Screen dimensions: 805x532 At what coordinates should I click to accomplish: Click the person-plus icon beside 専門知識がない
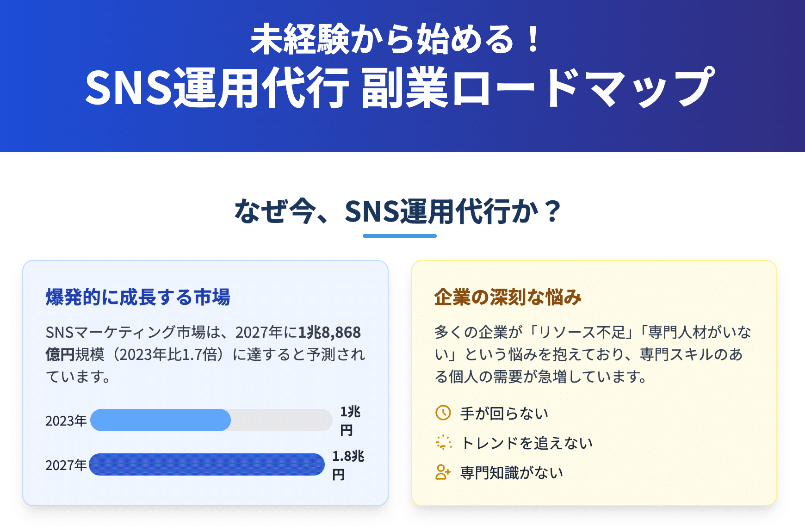[443, 472]
